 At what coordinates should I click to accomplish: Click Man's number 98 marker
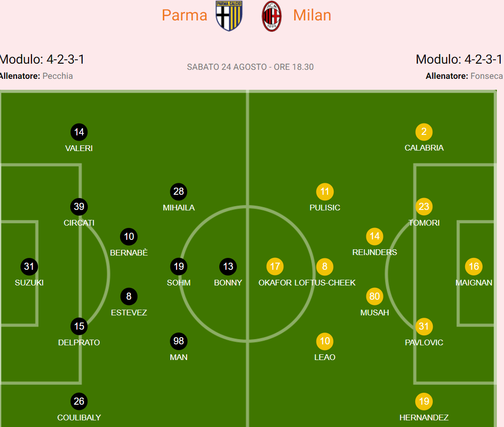click(178, 341)
